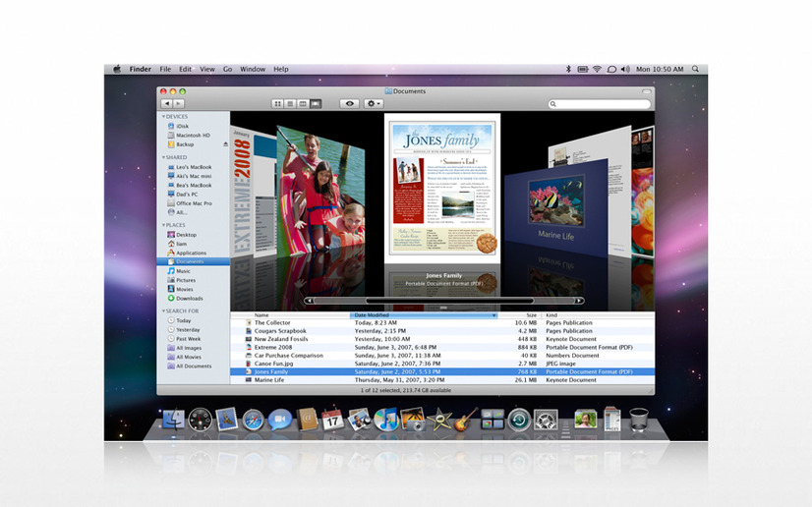Go back with the toolbar back arrow

pos(167,104)
